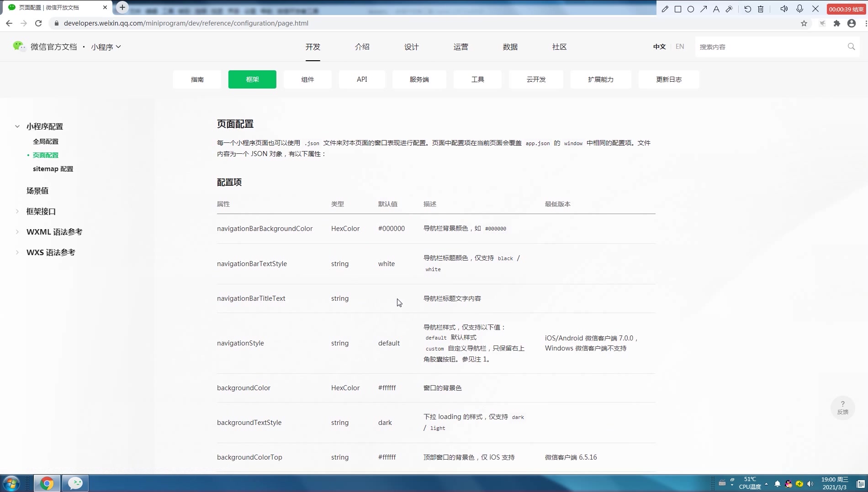
Task: Open the 数据 menu item
Action: 509,47
